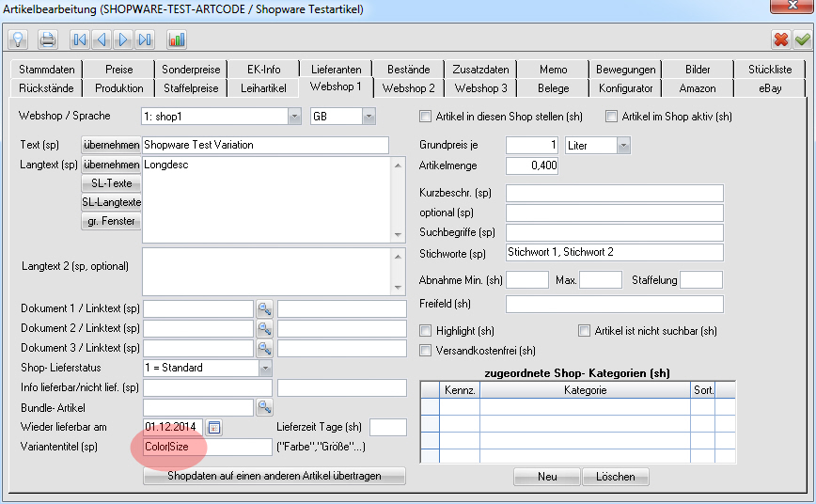Open large window via gr. Fenster

point(111,221)
